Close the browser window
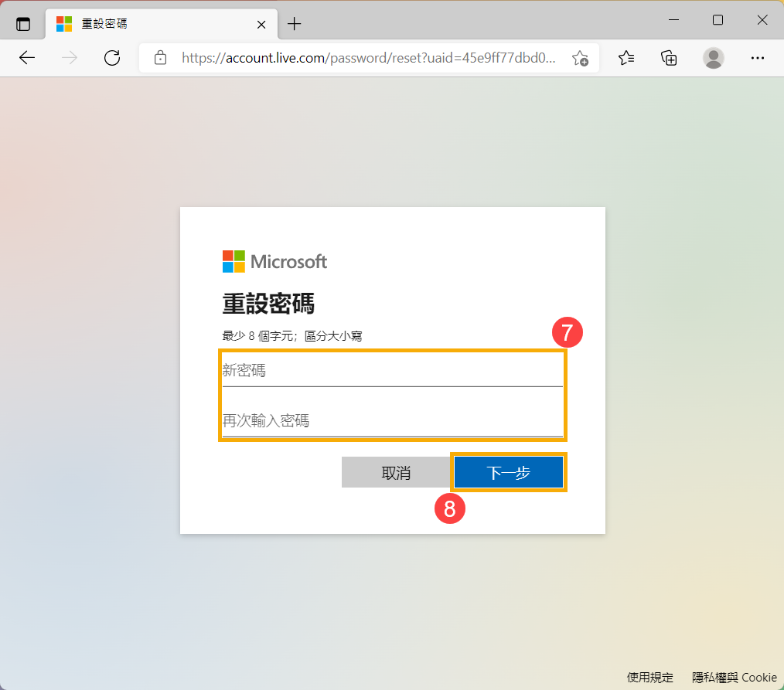Viewport: 784px width, 690px height. tap(762, 20)
